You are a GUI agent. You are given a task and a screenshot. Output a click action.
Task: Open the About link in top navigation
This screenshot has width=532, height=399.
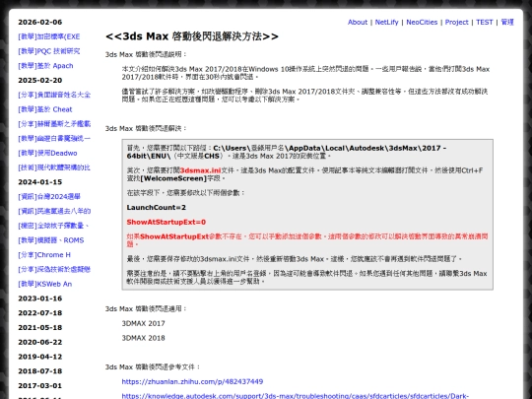tap(358, 22)
